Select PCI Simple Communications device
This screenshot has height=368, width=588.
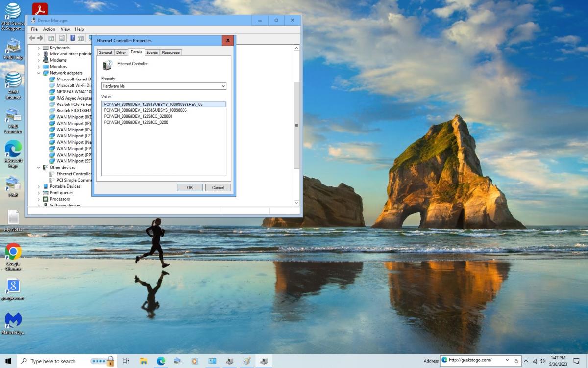[x=71, y=180]
